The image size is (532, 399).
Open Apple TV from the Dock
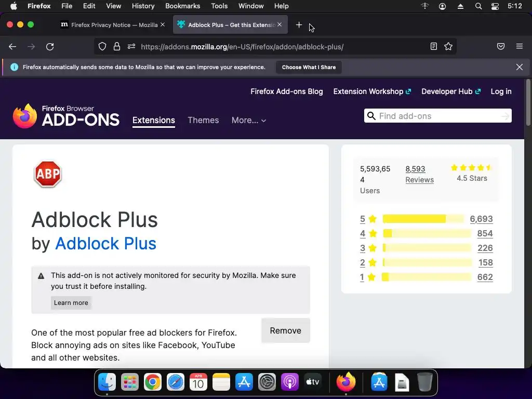point(312,382)
